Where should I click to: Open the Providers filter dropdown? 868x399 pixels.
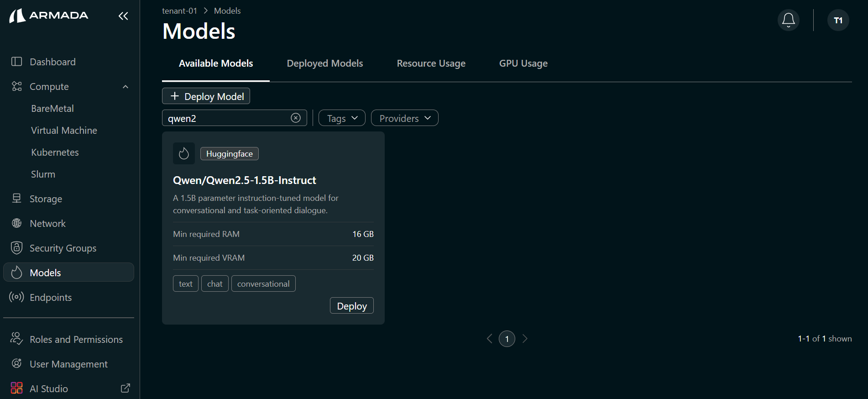click(405, 118)
